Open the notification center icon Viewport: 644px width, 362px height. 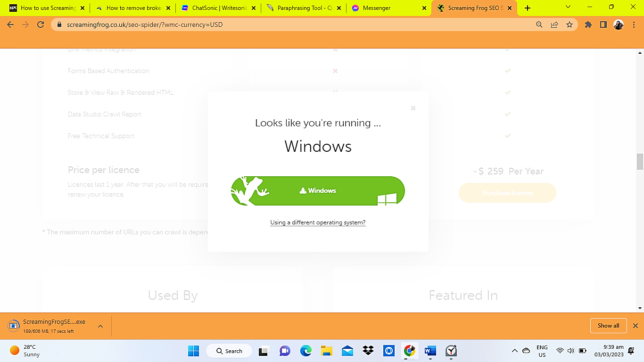pos(631,351)
